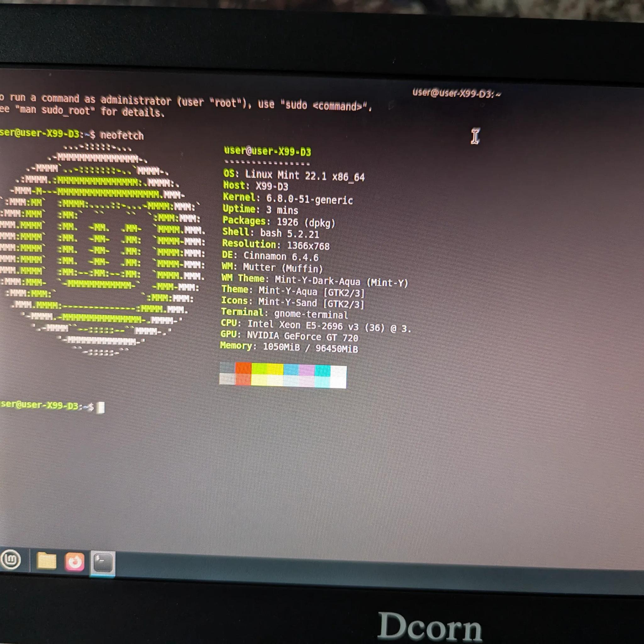Click the "GPU: NVIDIA GeForce GT 720" line
This screenshot has width=644, height=644.
289,336
